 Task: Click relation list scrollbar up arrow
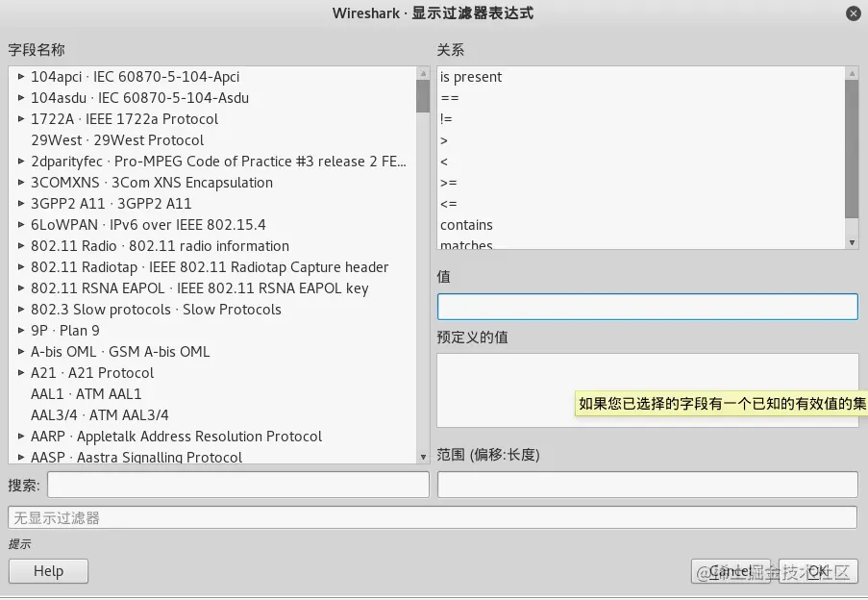pyautogui.click(x=852, y=73)
